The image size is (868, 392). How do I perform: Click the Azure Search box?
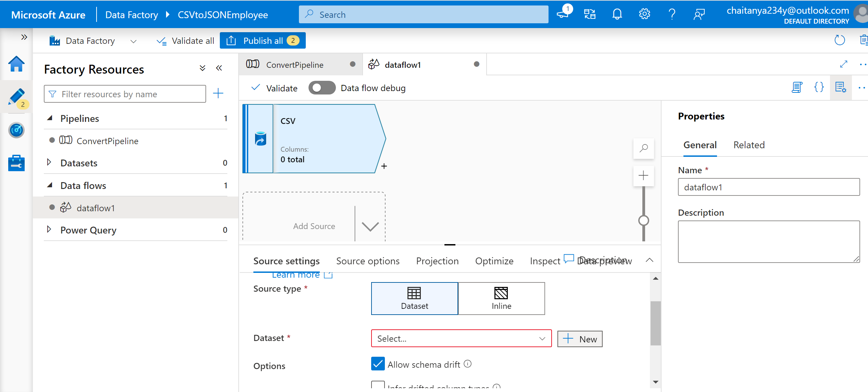[424, 14]
